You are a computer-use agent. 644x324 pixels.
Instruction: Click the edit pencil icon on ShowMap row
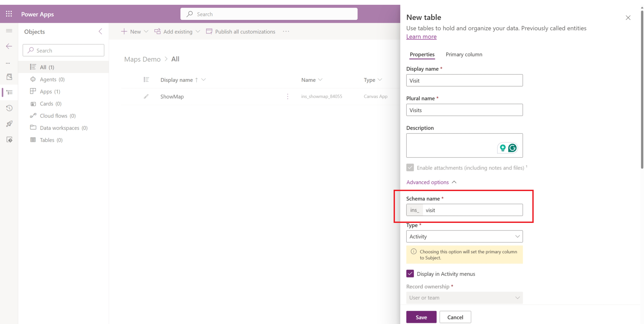pos(146,96)
